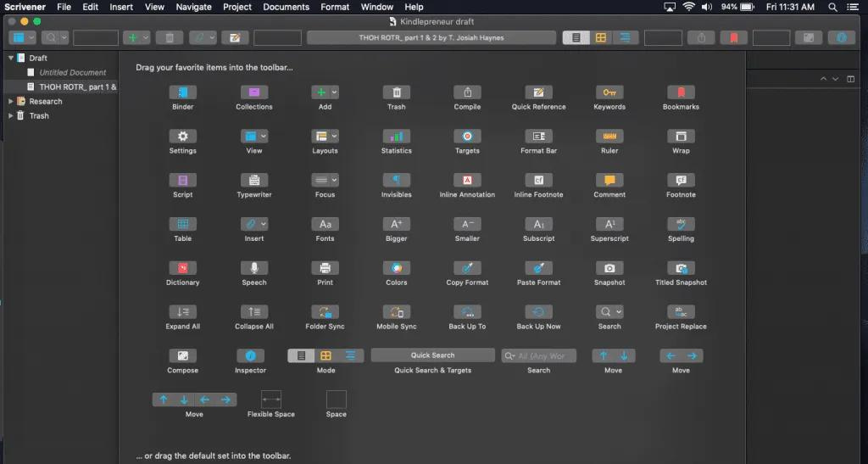
Task: Click the Wi-Fi status icon
Action: tap(688, 7)
